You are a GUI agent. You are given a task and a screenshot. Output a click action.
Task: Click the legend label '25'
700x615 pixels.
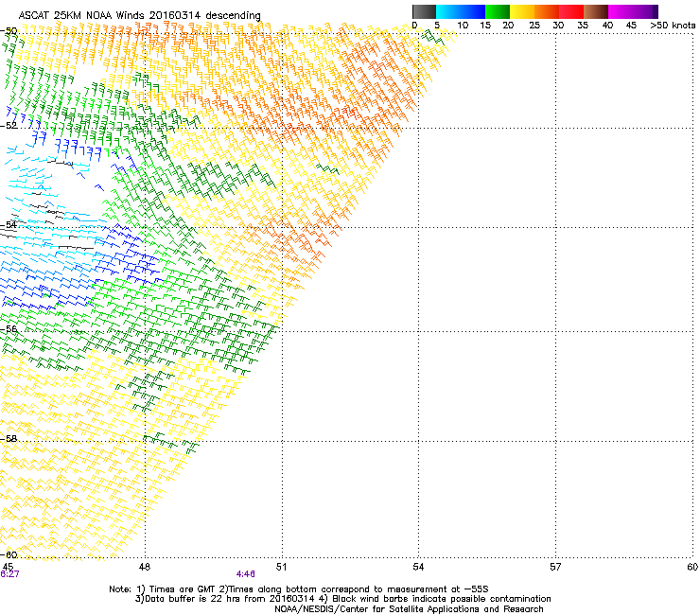[534, 26]
